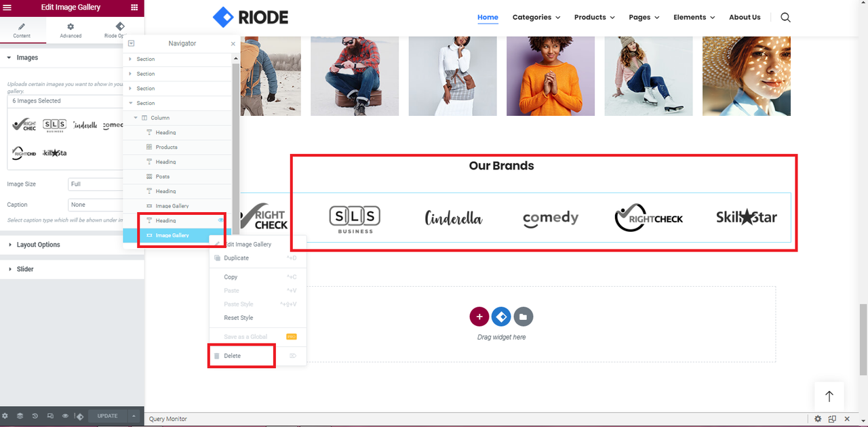Click the Riode diamond icon in bottom bar

[x=79, y=416]
